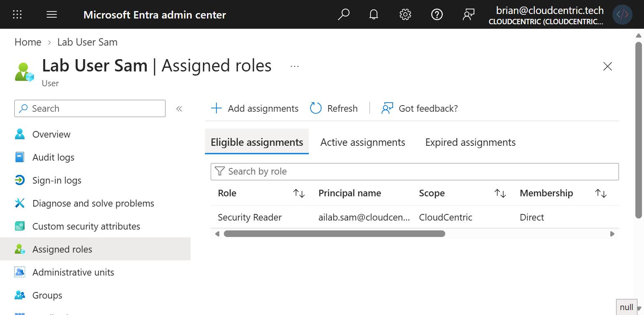Open the more options ellipsis beside title
This screenshot has height=315, width=644.
tap(294, 66)
